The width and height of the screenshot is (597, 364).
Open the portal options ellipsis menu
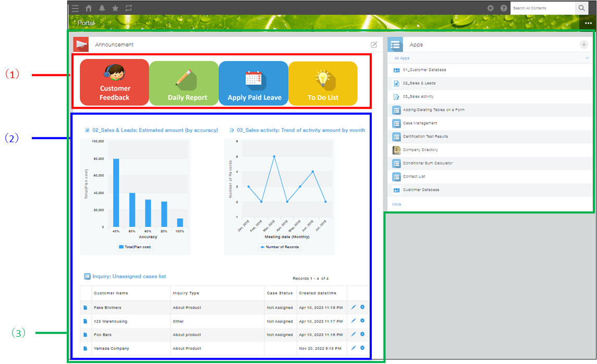[x=588, y=23]
